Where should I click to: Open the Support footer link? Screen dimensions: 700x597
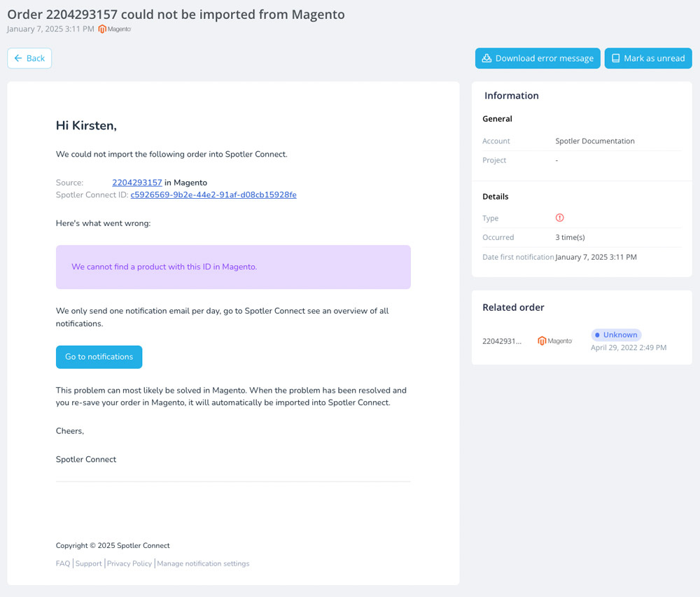[x=88, y=563]
